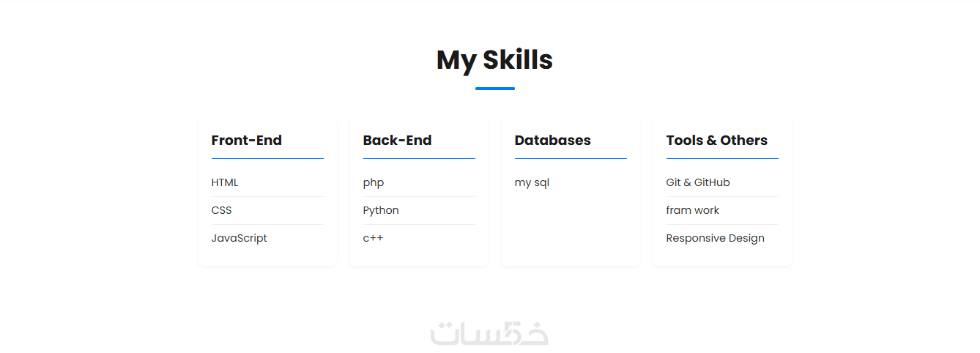Click the blue divider under Front-End
This screenshot has width=980, height=353.
267,158
